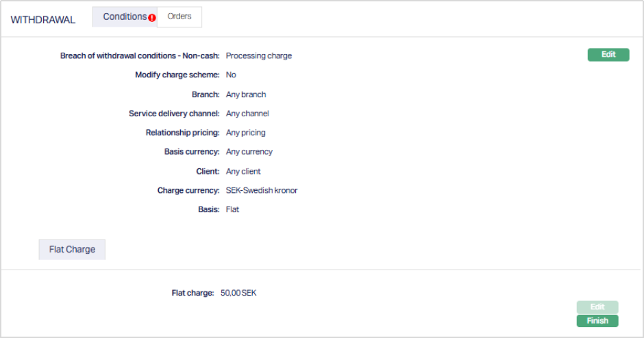Click the 'Processing charge' value

(x=259, y=56)
